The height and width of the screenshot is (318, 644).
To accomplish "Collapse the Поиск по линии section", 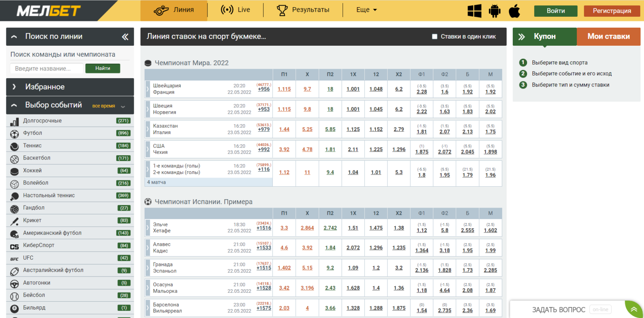I will click(x=14, y=37).
